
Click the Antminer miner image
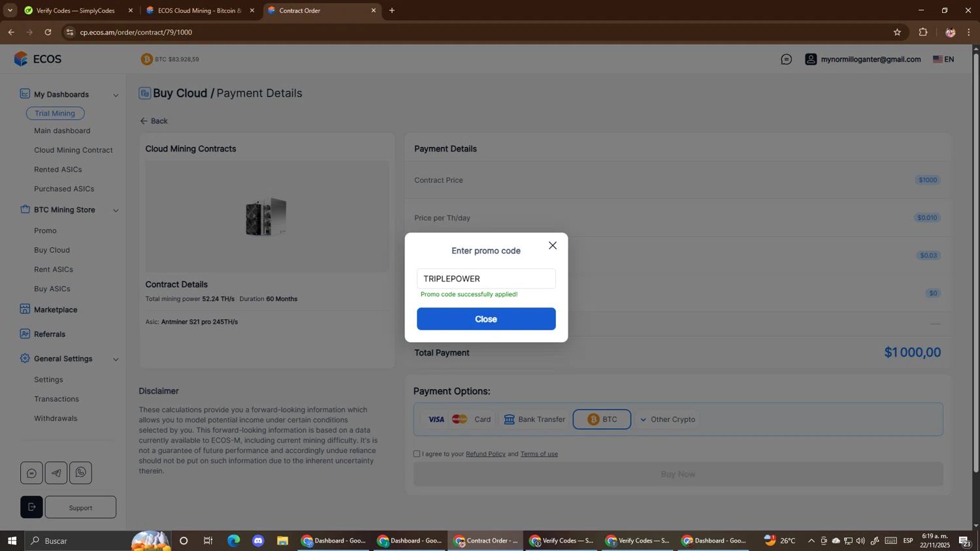[266, 216]
